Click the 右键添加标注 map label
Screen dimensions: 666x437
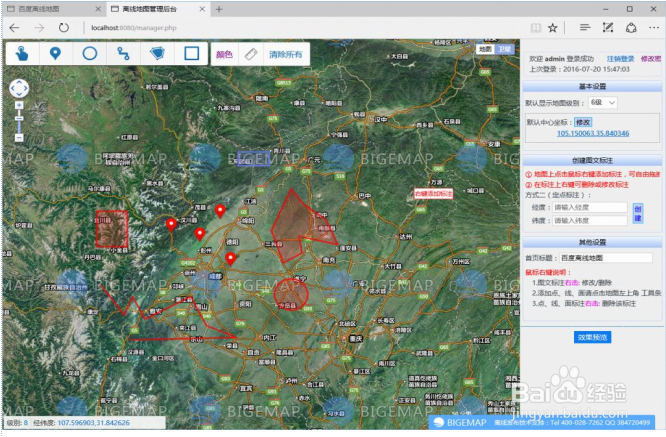click(x=434, y=194)
